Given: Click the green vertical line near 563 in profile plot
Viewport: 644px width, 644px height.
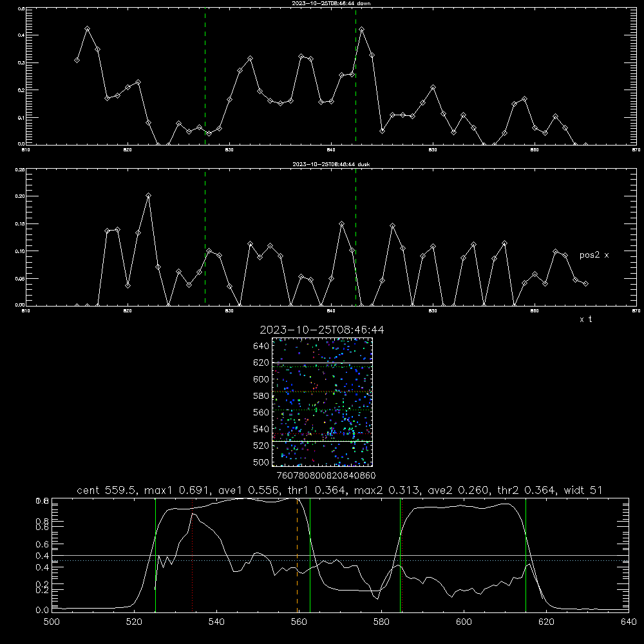Looking at the screenshot, I should 310,555.
